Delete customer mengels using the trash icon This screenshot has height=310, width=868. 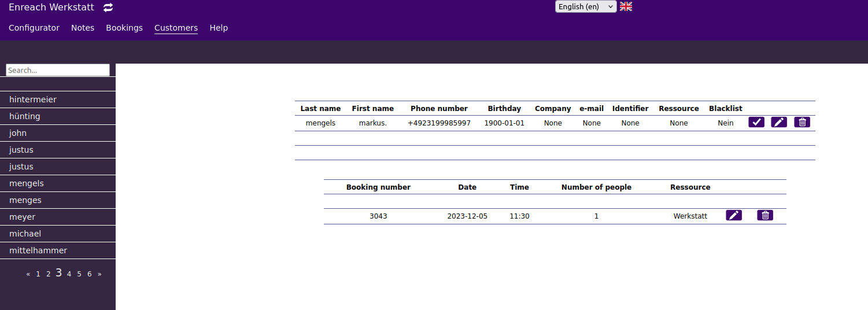(802, 122)
